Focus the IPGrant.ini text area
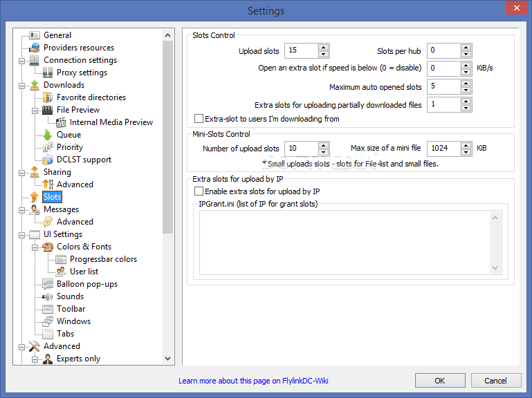 tap(345, 243)
